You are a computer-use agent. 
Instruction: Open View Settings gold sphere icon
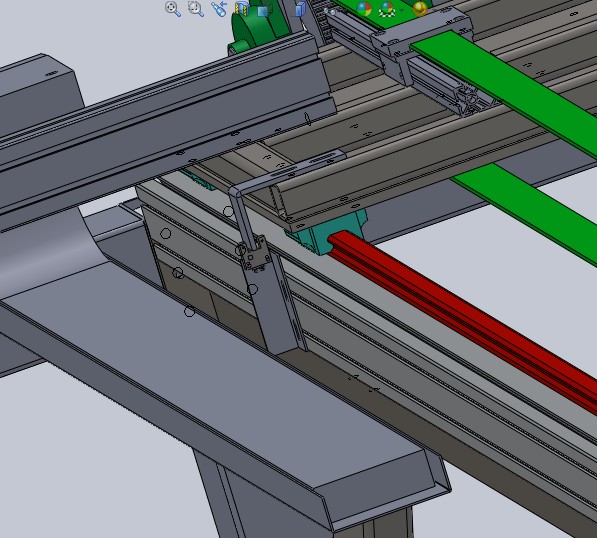(420, 9)
